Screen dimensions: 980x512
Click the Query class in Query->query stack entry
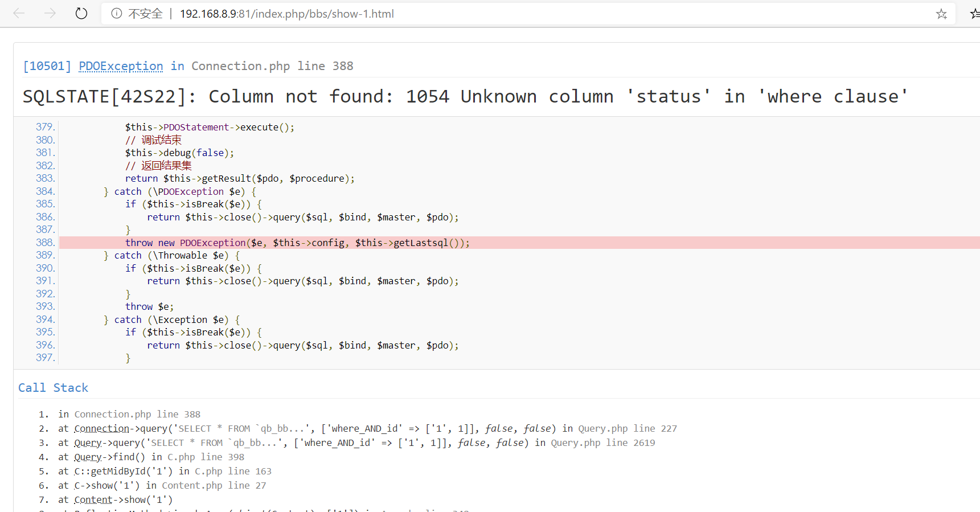pos(88,443)
